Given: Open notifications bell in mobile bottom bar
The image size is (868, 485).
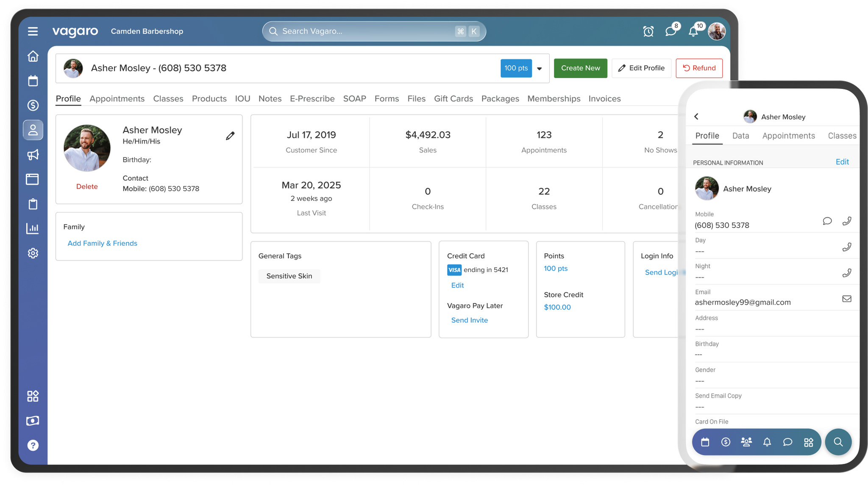Looking at the screenshot, I should pos(767,442).
